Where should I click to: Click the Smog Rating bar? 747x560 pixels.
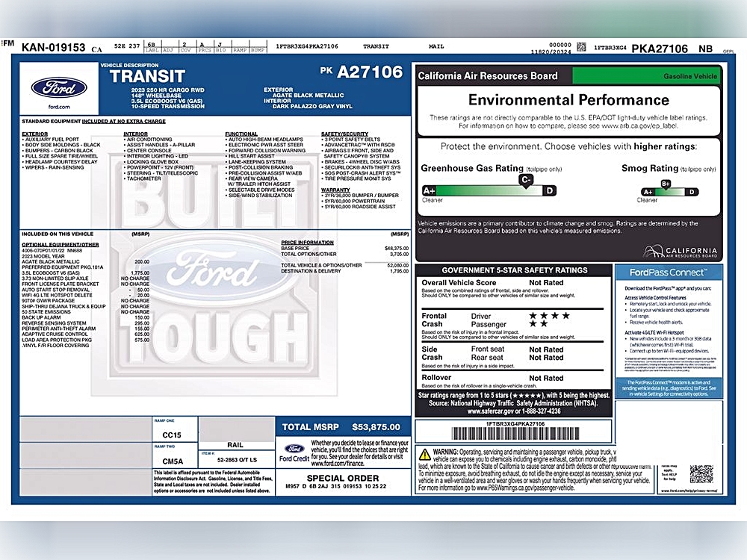pyautogui.click(x=669, y=192)
